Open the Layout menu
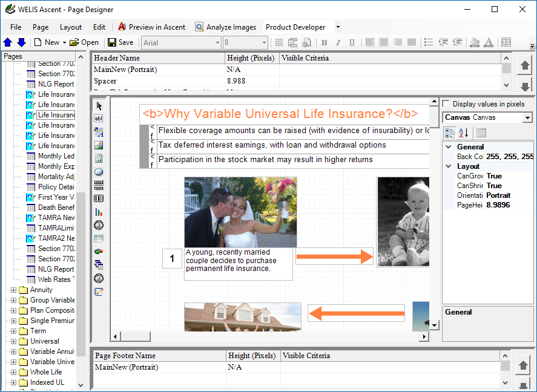Viewport: 537px width, 392px height. (x=71, y=27)
